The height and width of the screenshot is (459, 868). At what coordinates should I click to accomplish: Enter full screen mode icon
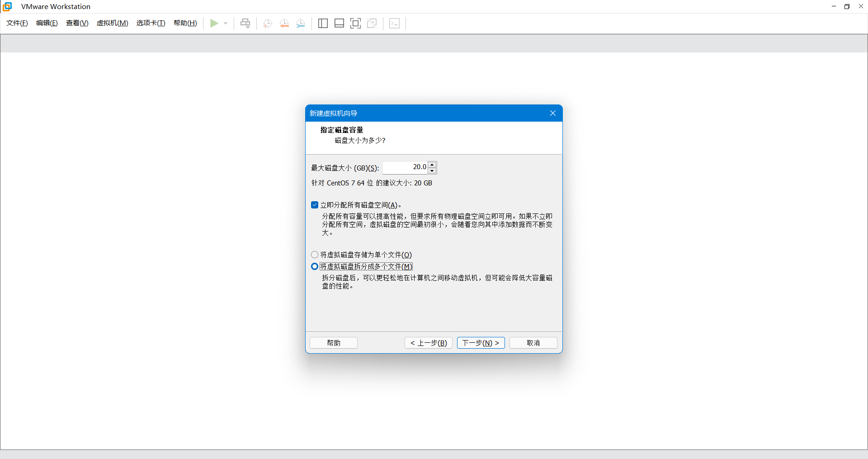356,23
